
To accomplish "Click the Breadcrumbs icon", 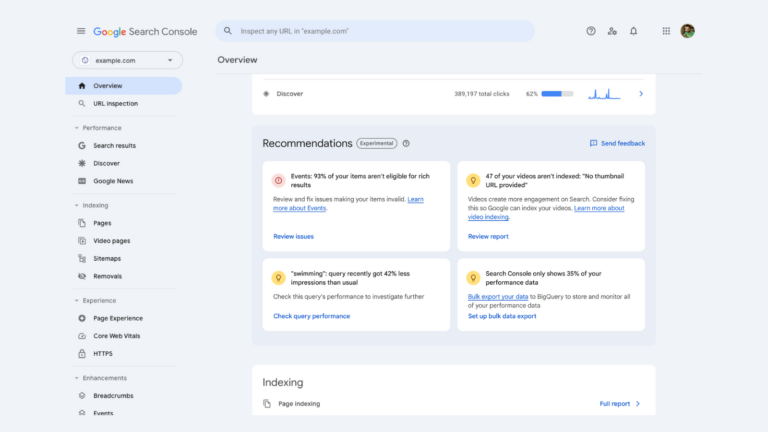I will tap(82, 395).
